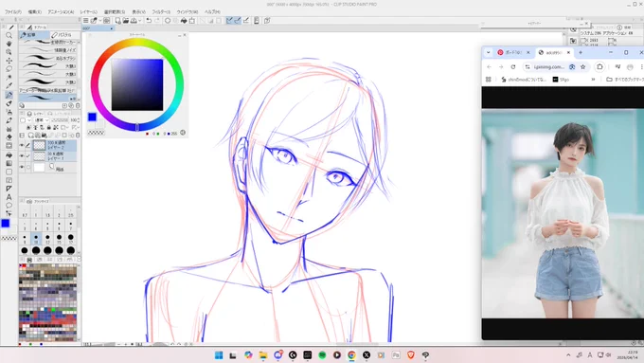This screenshot has height=363, width=644.
Task: Hide layer 1 using eye icon
Action: coord(22,155)
